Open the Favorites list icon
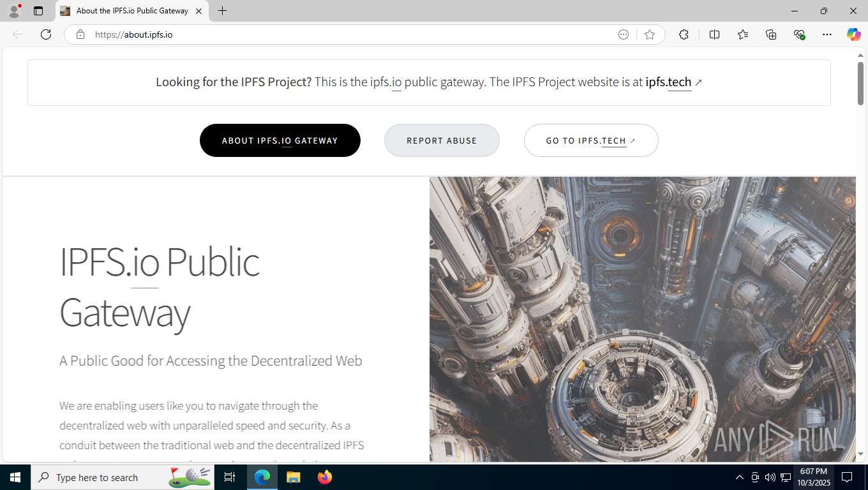Image resolution: width=868 pixels, height=490 pixels. (x=743, y=34)
